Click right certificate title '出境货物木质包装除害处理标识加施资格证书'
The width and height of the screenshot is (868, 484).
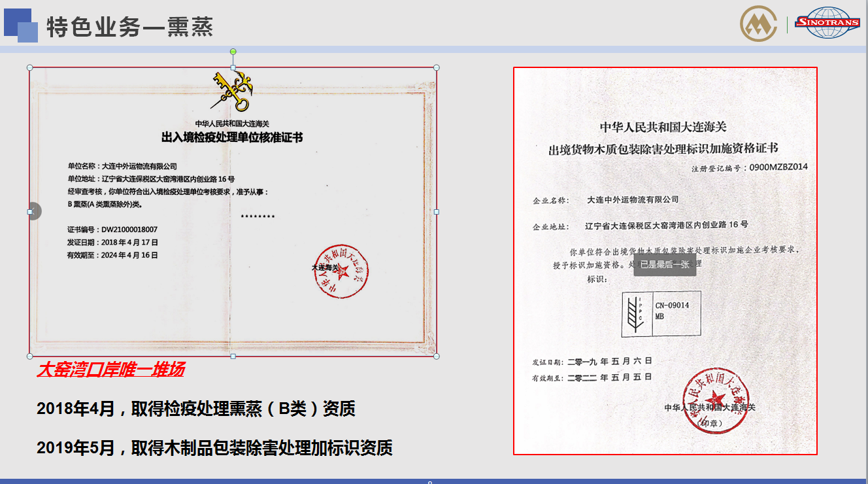pyautogui.click(x=663, y=149)
